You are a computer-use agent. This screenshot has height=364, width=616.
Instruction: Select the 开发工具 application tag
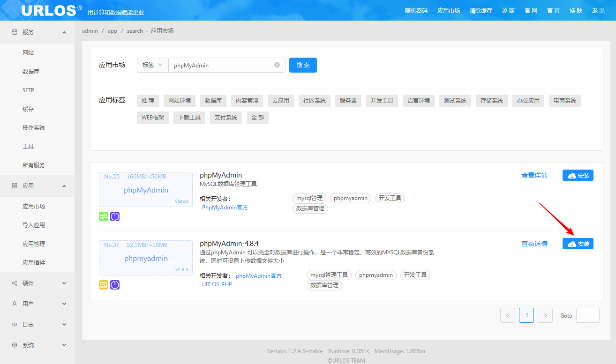pyautogui.click(x=382, y=101)
